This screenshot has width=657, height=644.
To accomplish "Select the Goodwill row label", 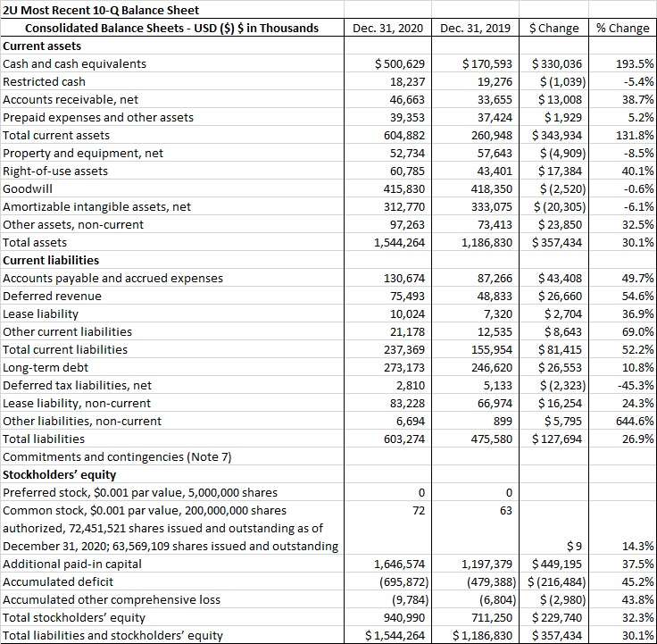I will pos(172,189).
